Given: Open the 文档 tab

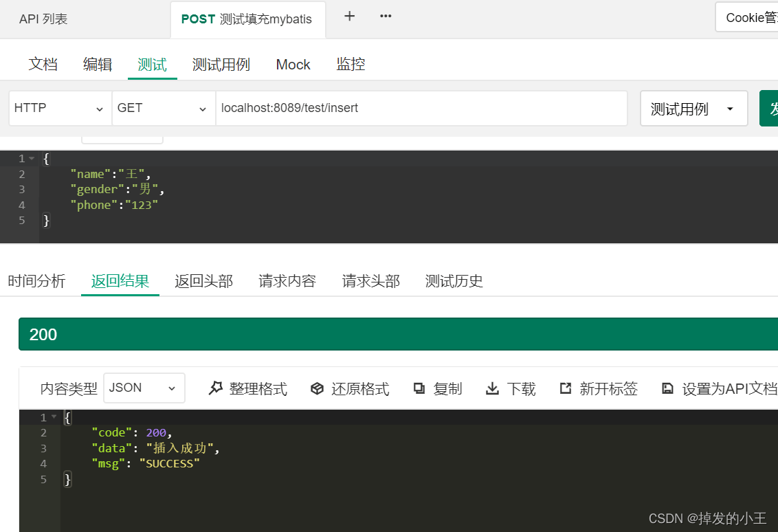Looking at the screenshot, I should pos(43,65).
